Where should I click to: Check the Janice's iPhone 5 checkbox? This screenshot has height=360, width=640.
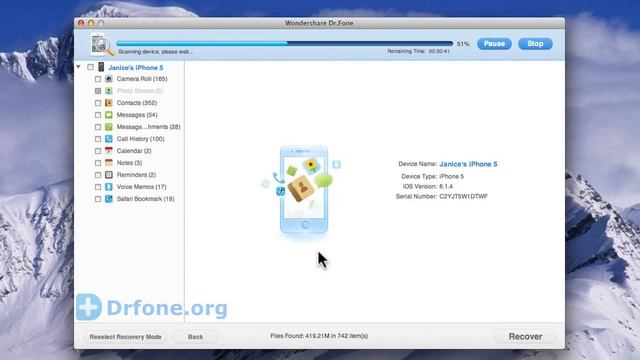coord(90,67)
